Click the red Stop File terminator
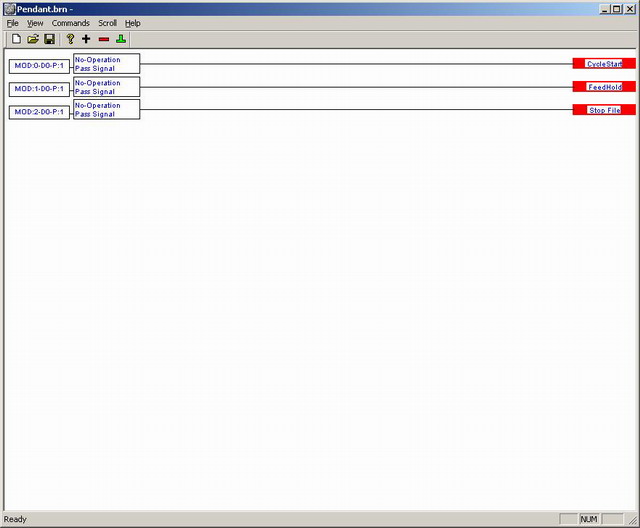The height and width of the screenshot is (528, 640). tap(604, 110)
